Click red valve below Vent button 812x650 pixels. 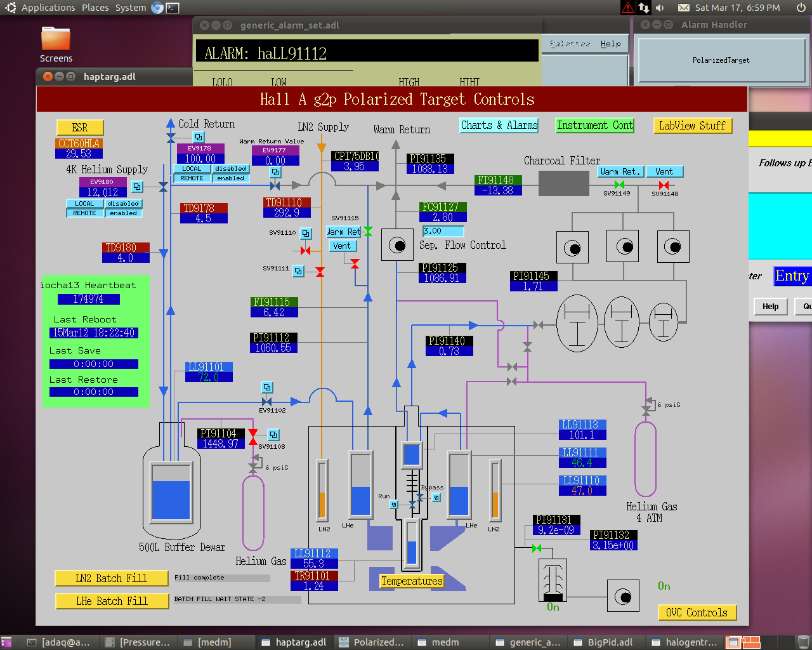(355, 263)
